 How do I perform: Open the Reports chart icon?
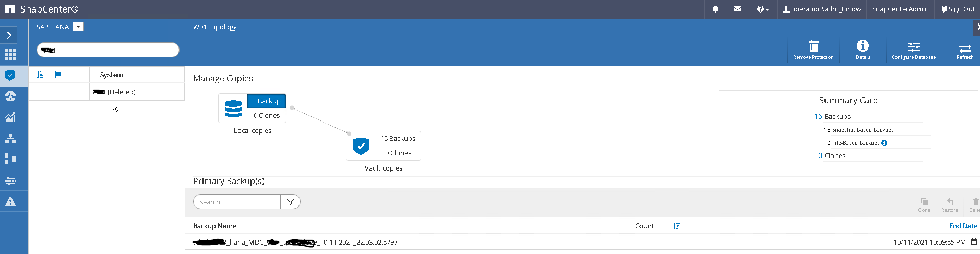click(10, 117)
